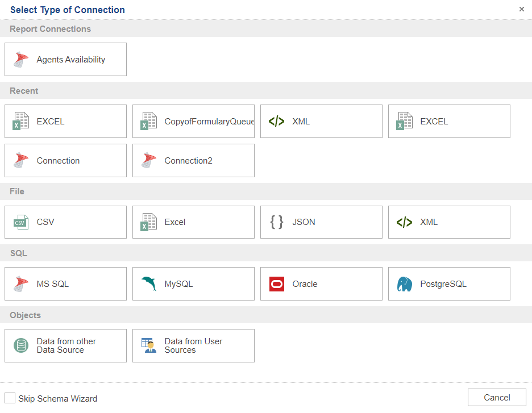The height and width of the screenshot is (413, 532).
Task: Select the MySQL dolphin icon
Action: (x=149, y=284)
